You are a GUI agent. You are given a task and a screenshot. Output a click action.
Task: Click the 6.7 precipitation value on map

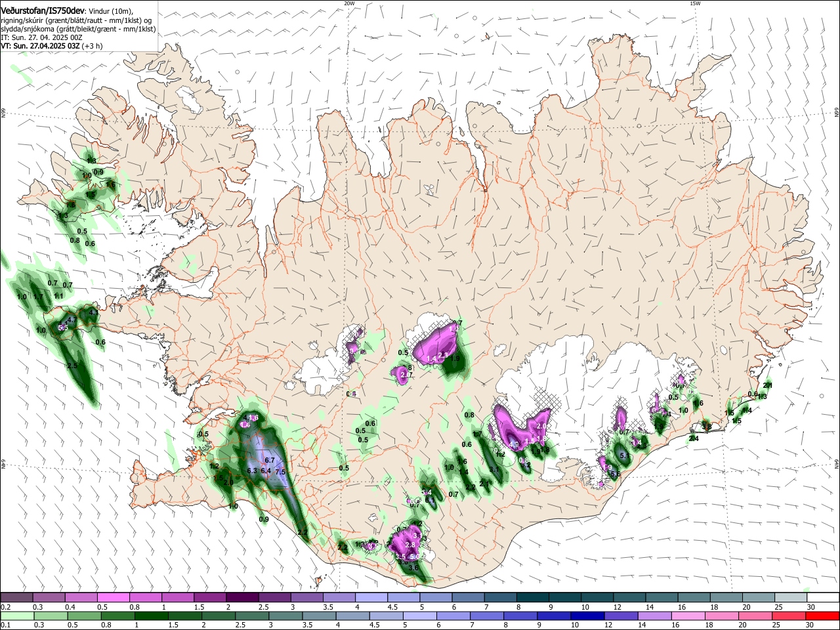coord(269,461)
